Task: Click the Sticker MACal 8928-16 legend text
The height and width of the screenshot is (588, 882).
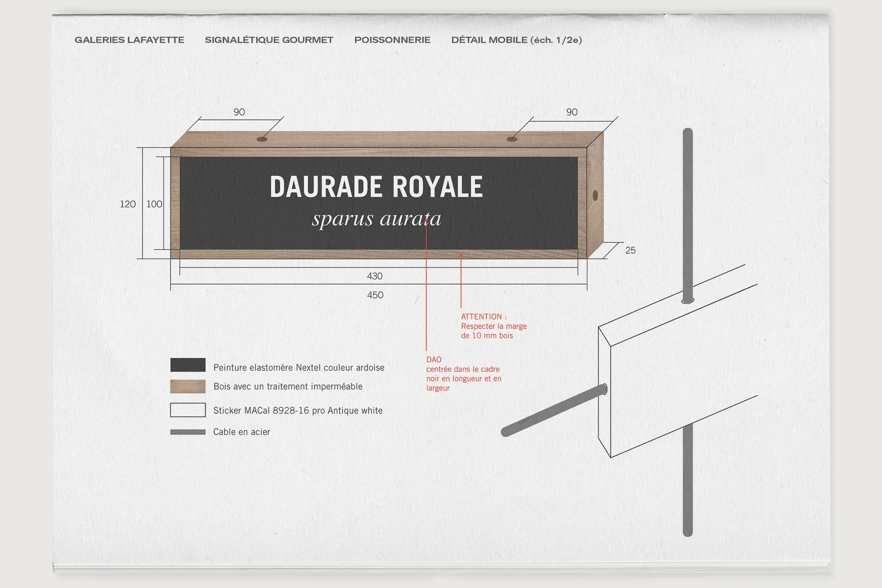Action: (x=298, y=410)
